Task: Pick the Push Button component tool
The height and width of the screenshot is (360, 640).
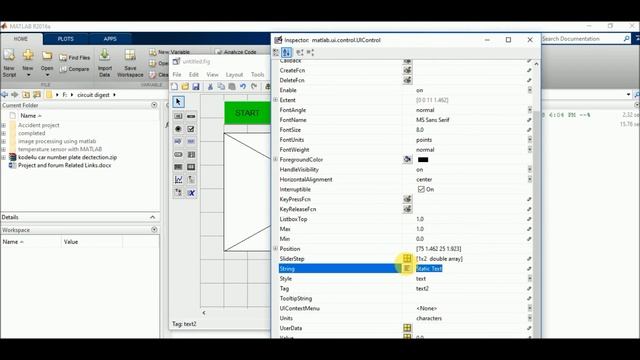Action: click(x=178, y=116)
